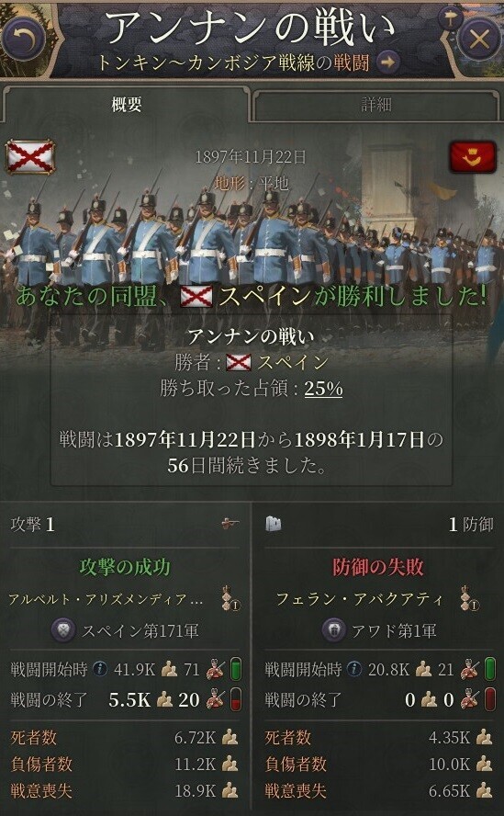The image size is (504, 816).
Task: Open the 25% occupation link
Action: (x=323, y=389)
